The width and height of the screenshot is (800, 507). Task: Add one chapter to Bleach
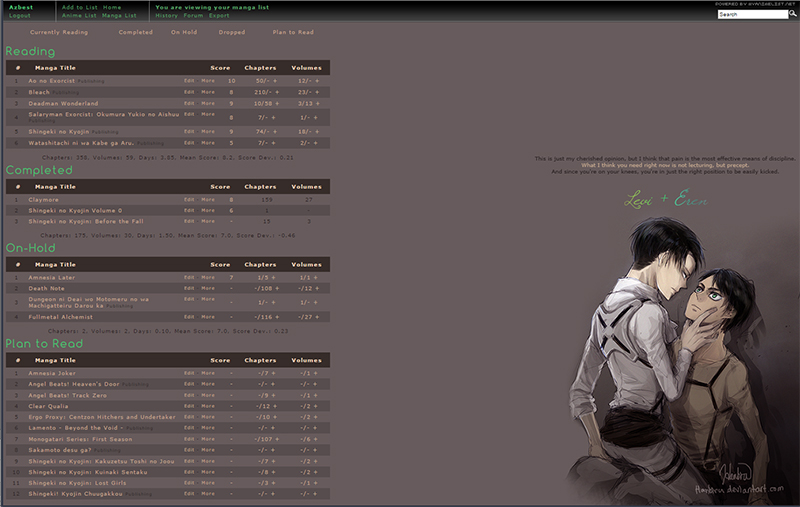[x=277, y=92]
